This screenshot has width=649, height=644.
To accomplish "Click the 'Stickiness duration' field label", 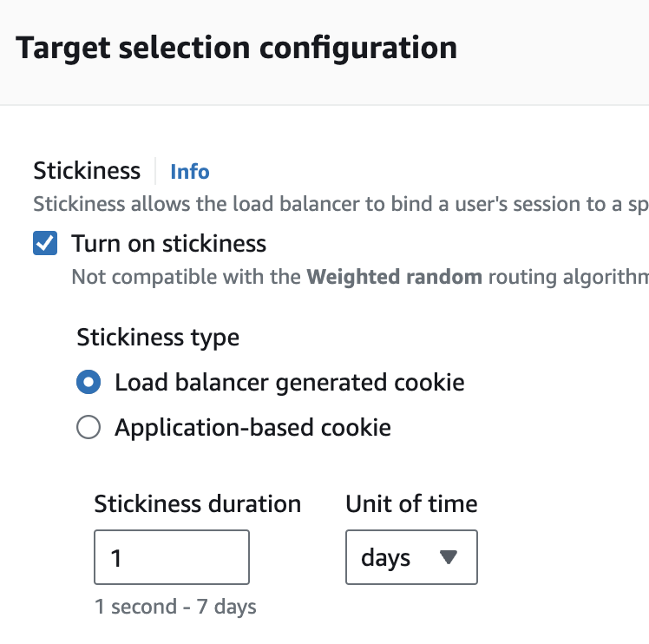I will coord(197,503).
